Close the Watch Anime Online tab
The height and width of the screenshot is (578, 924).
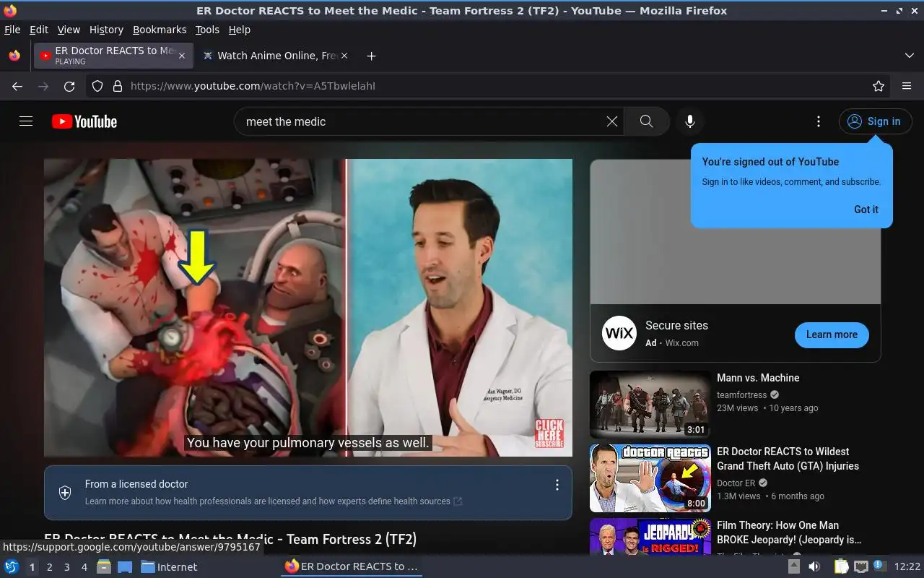[x=344, y=56]
